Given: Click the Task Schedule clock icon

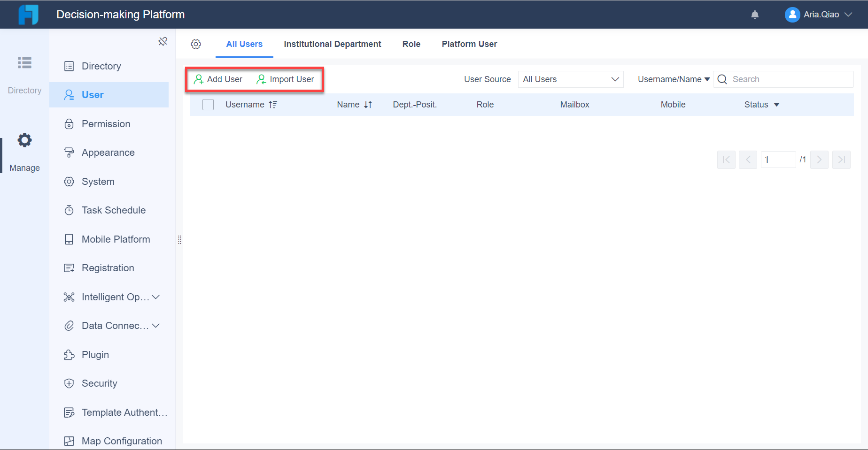Looking at the screenshot, I should tap(69, 210).
